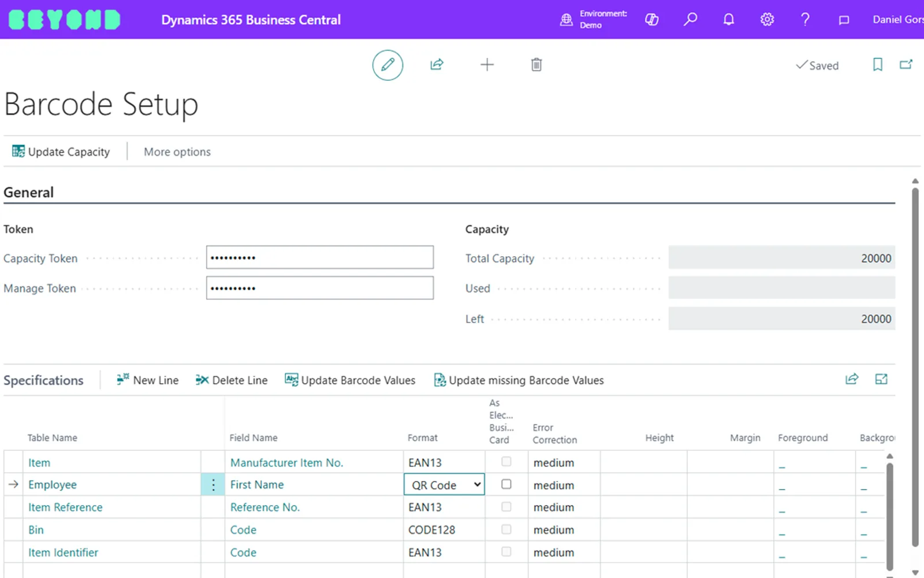Create a new record with plus icon
The height and width of the screenshot is (578, 924).
tap(487, 65)
